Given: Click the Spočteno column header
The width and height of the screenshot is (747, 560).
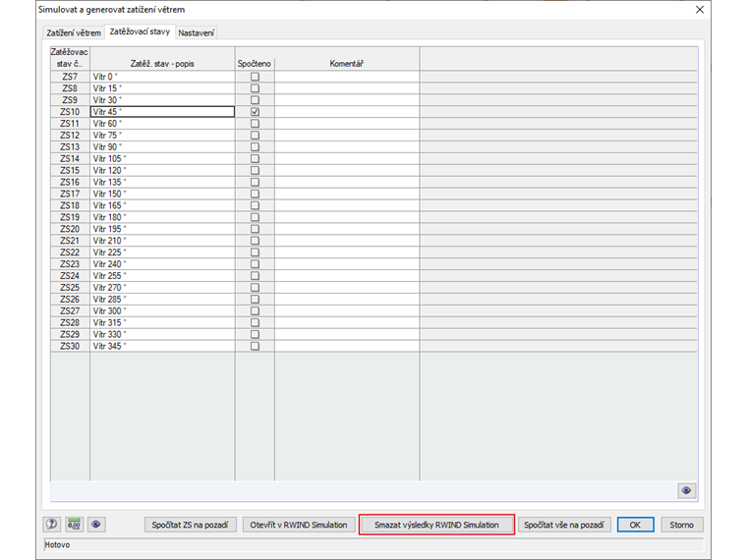Looking at the screenshot, I should 255,59.
